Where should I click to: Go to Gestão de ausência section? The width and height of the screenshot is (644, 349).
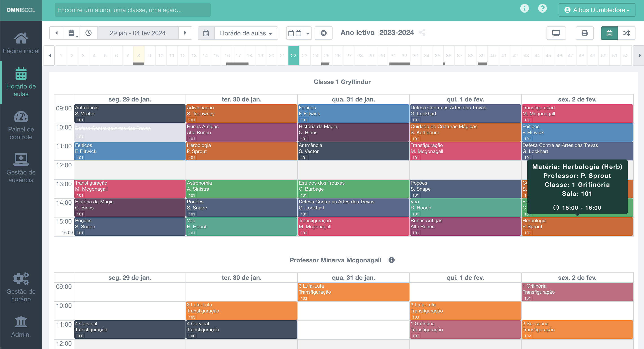(x=21, y=168)
